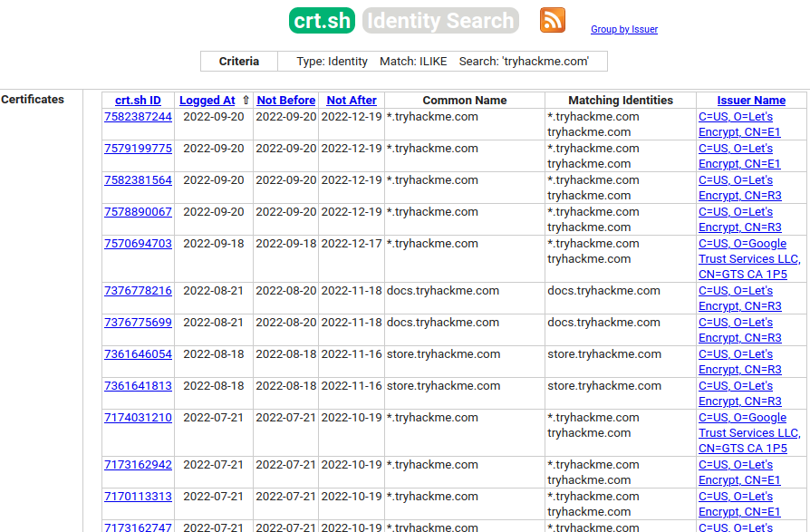Click Not Before 2022-08-20 for 7376775699

tap(285, 323)
